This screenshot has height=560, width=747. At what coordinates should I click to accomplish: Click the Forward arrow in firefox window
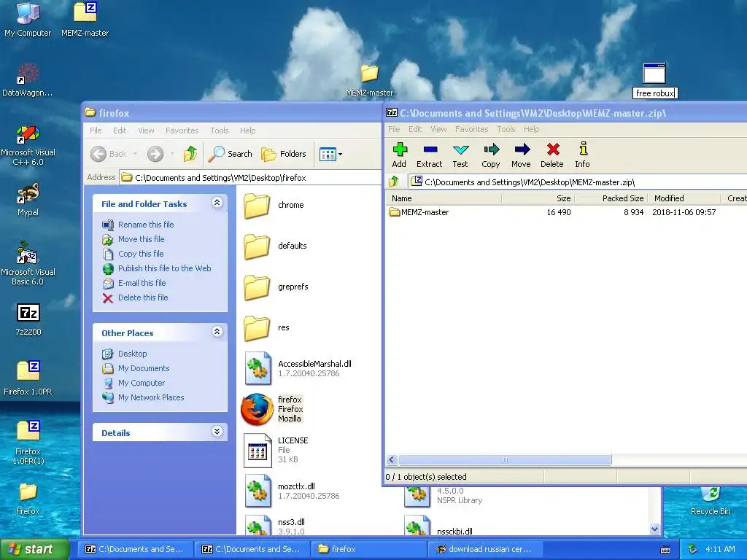pyautogui.click(x=155, y=154)
